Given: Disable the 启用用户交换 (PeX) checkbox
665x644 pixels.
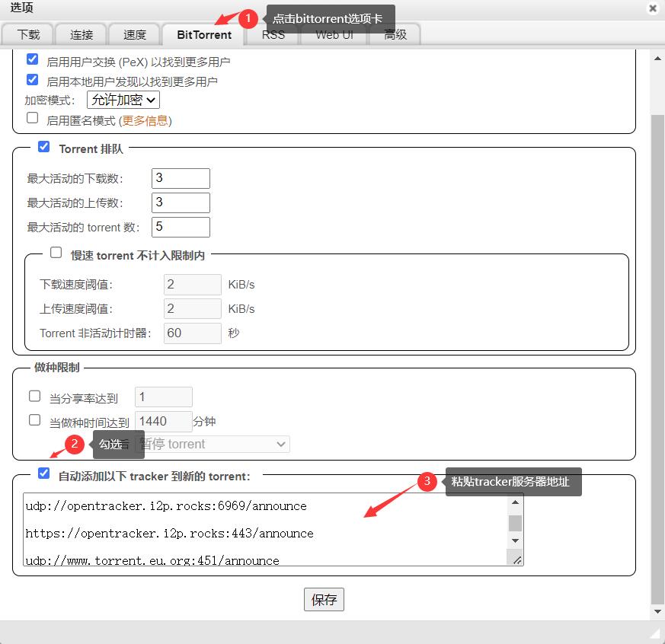Looking at the screenshot, I should [x=32, y=59].
